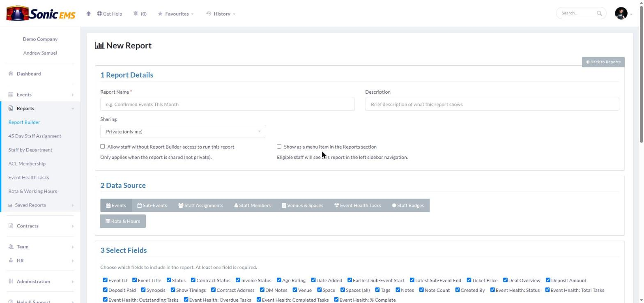The height and width of the screenshot is (303, 644).
Task: Expand the Team sidebar arrow
Action: [x=73, y=247]
